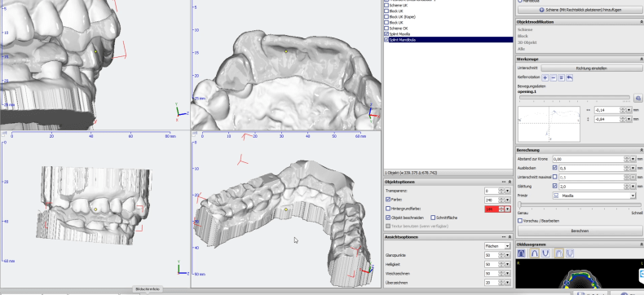Select the lower arch Okklusogramm icon

[x=545, y=254]
